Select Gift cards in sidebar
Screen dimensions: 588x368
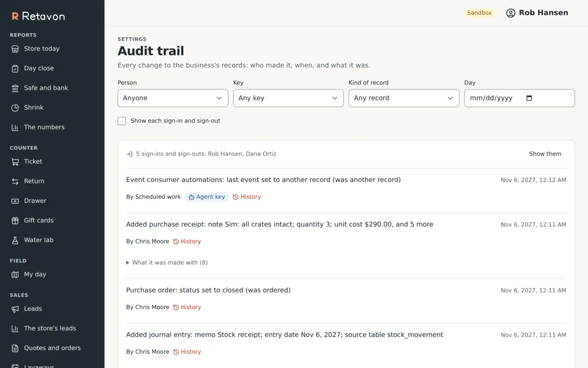pyautogui.click(x=52, y=220)
